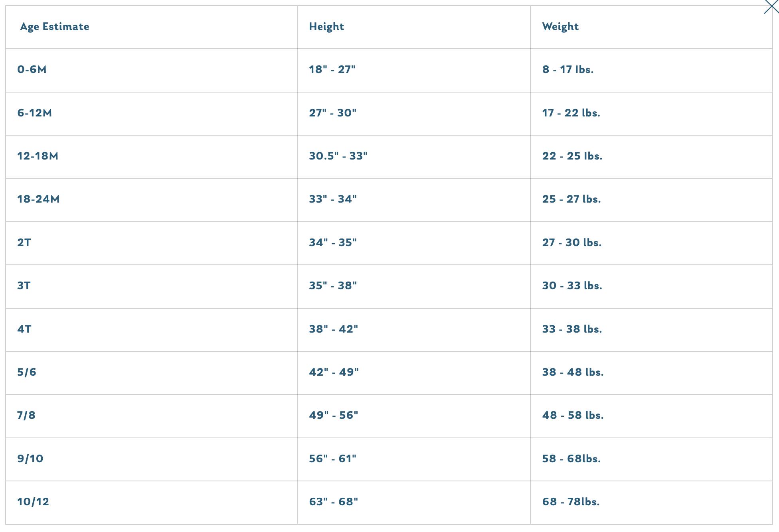This screenshot has height=532, width=779.
Task: Select the 0-6M size row label
Action: 32,70
